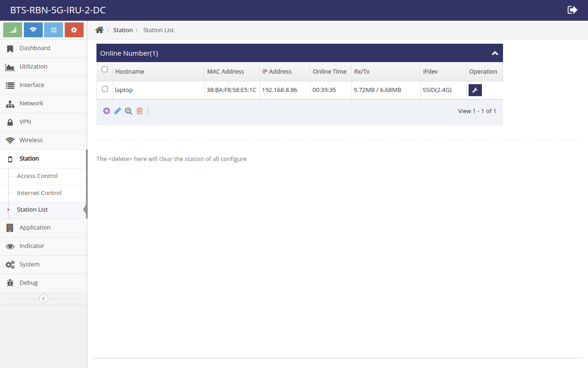This screenshot has width=588, height=368.
Task: Open the Indicator menu item
Action: (x=43, y=246)
